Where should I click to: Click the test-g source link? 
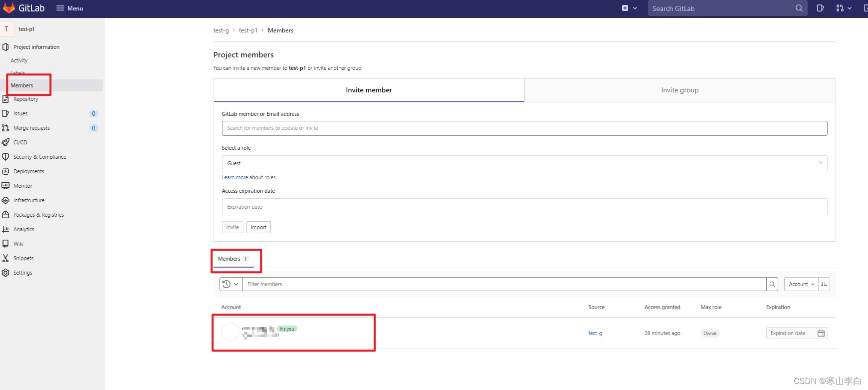[595, 333]
